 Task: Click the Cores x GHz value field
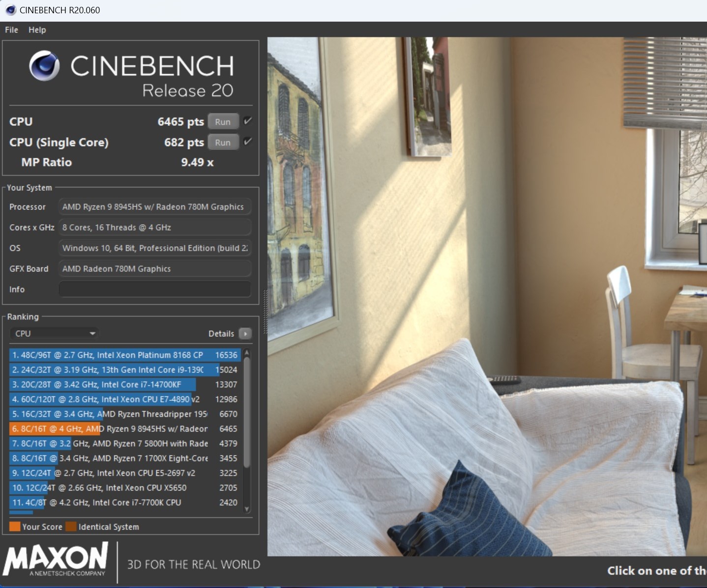click(x=155, y=227)
